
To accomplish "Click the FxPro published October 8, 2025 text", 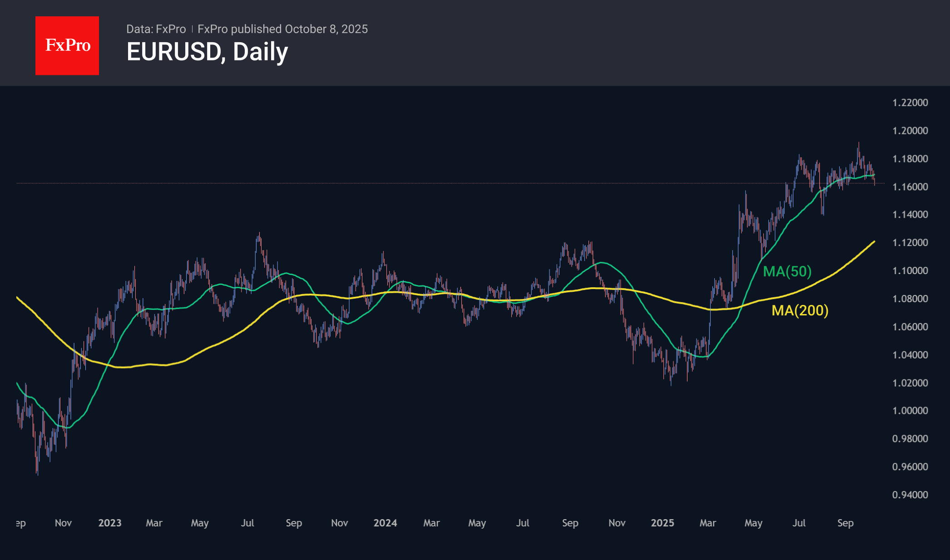I will point(282,29).
